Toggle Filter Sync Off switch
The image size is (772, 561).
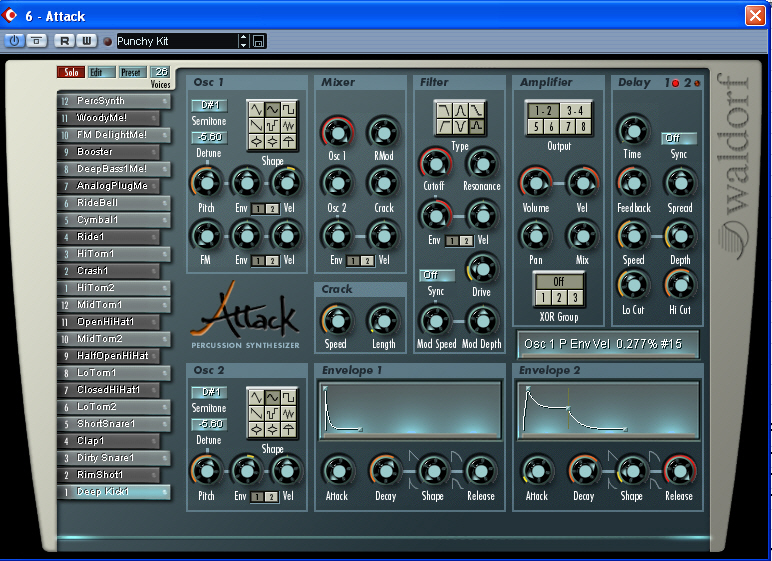tap(436, 275)
